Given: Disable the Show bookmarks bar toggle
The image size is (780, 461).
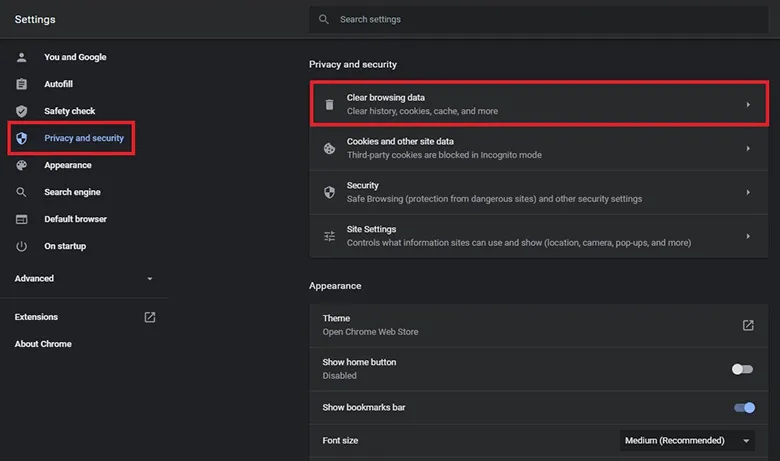Looking at the screenshot, I should [744, 407].
